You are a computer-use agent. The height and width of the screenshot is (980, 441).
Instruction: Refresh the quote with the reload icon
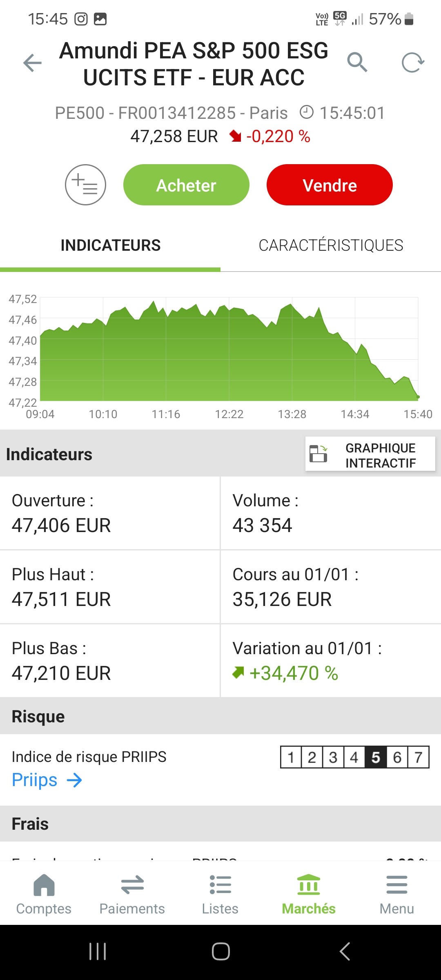413,62
